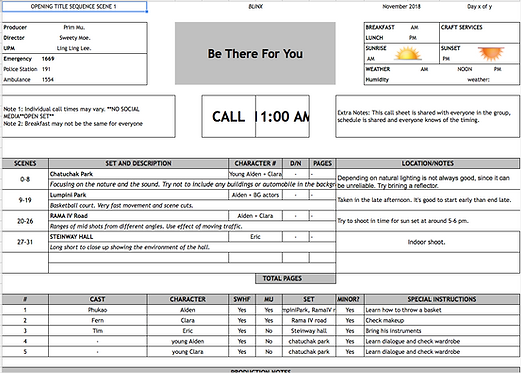Image resolution: width=521 pixels, height=373 pixels.
Task: Select the 'young Aiden' character cell
Action: (188, 341)
